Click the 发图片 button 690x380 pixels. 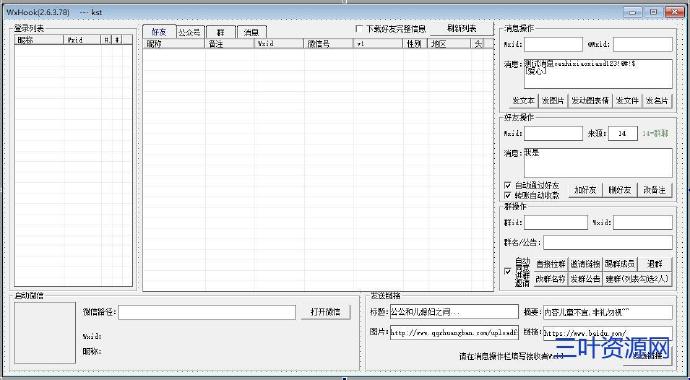tap(553, 100)
